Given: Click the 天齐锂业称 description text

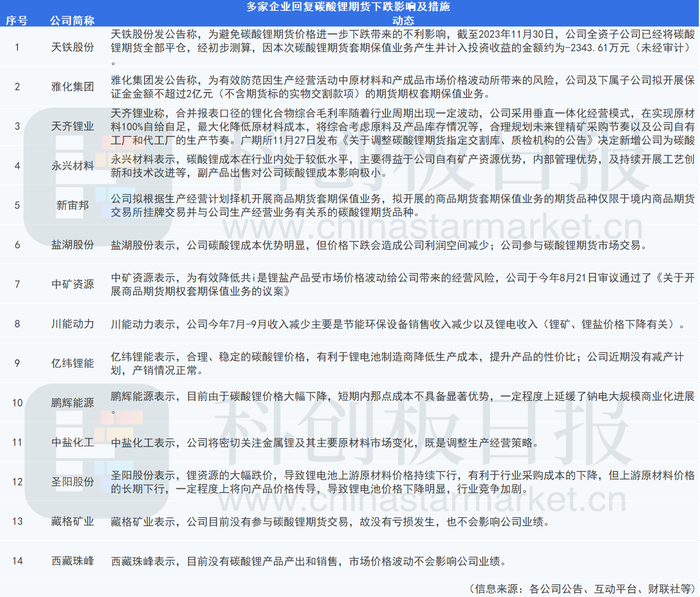Looking at the screenshot, I should click(x=403, y=126).
